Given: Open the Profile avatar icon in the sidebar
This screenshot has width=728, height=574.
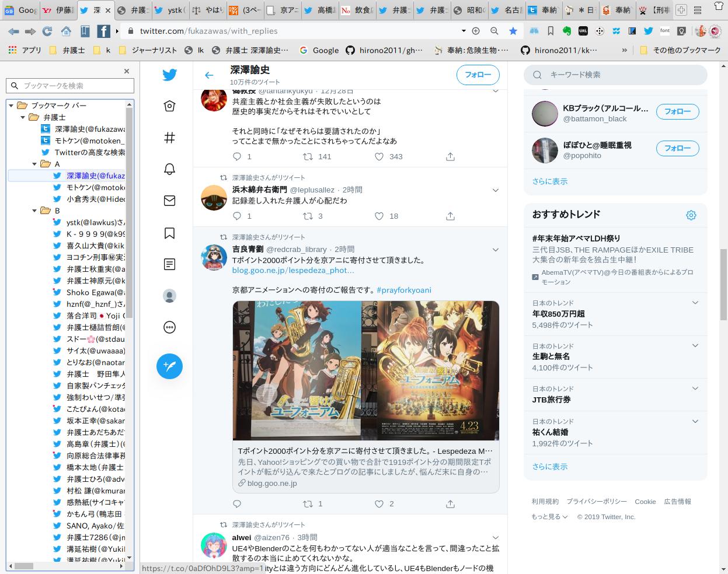Looking at the screenshot, I should (169, 296).
